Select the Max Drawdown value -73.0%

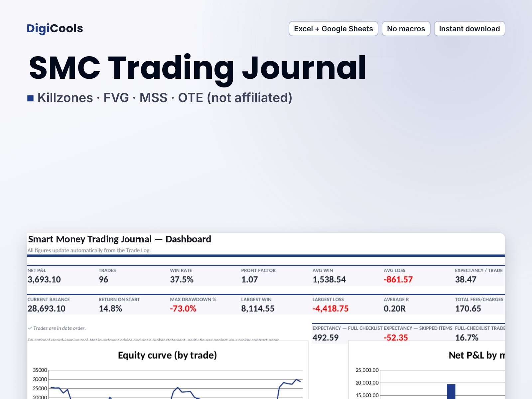click(183, 309)
